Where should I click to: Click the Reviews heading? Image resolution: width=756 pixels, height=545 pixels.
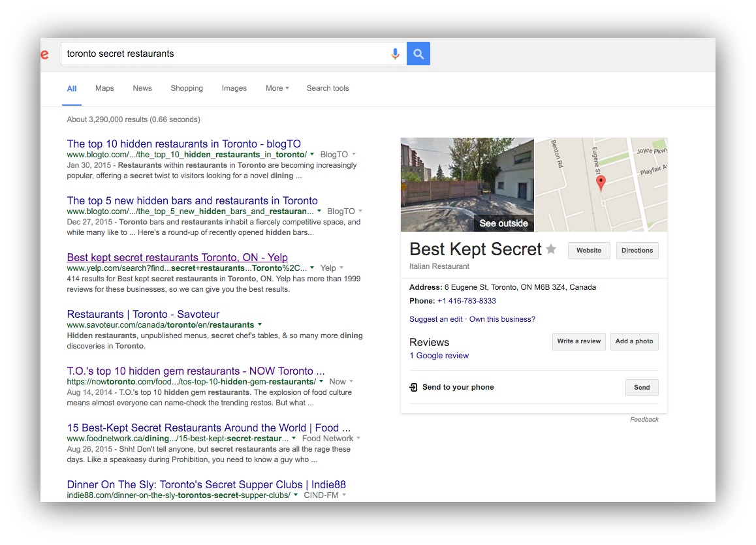click(x=429, y=342)
